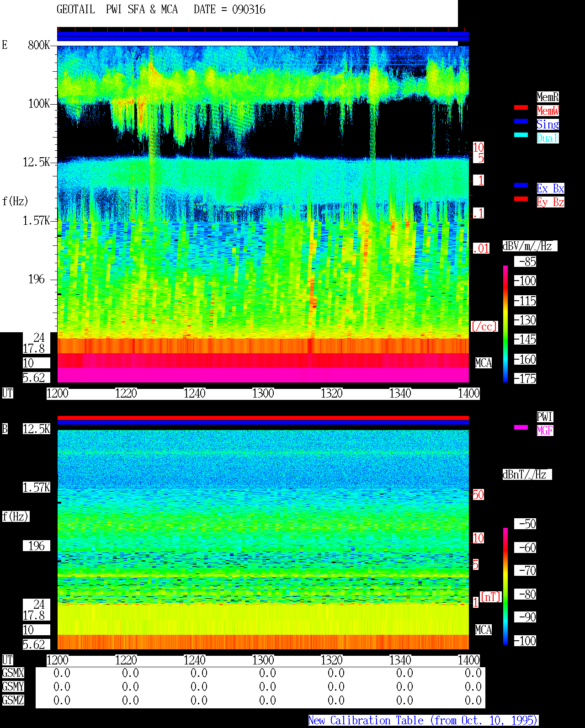Viewport: 585px width, 728px height.
Task: Click the magenta 5.62 Hz band in E panel
Action: click(263, 375)
